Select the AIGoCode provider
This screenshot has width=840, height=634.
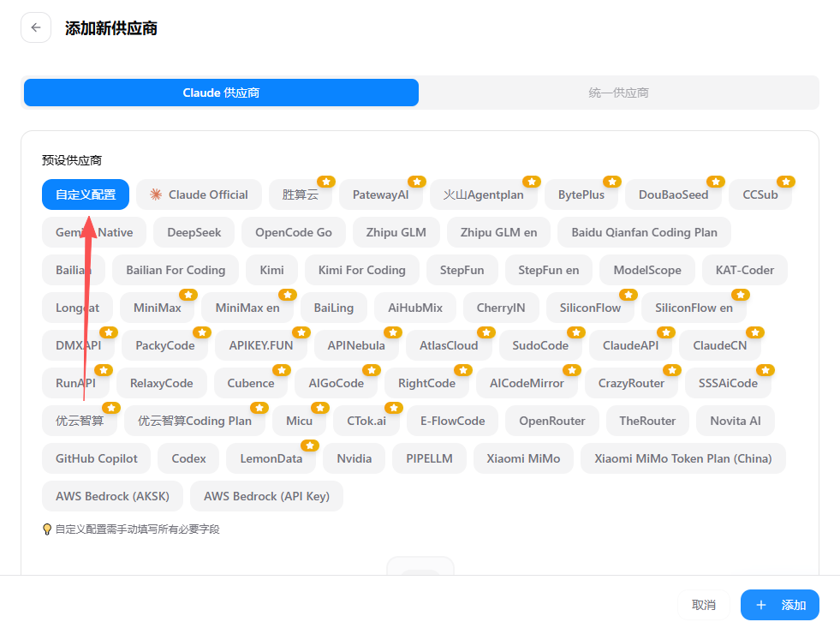click(x=337, y=383)
